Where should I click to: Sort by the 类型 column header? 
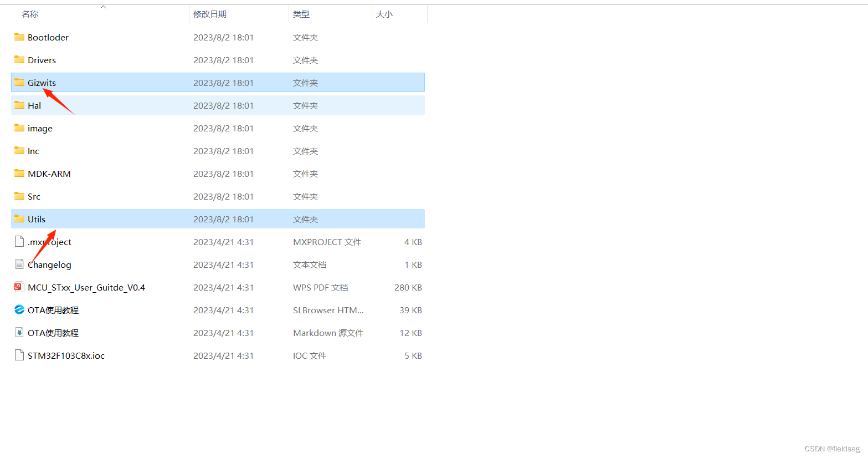[x=301, y=14]
